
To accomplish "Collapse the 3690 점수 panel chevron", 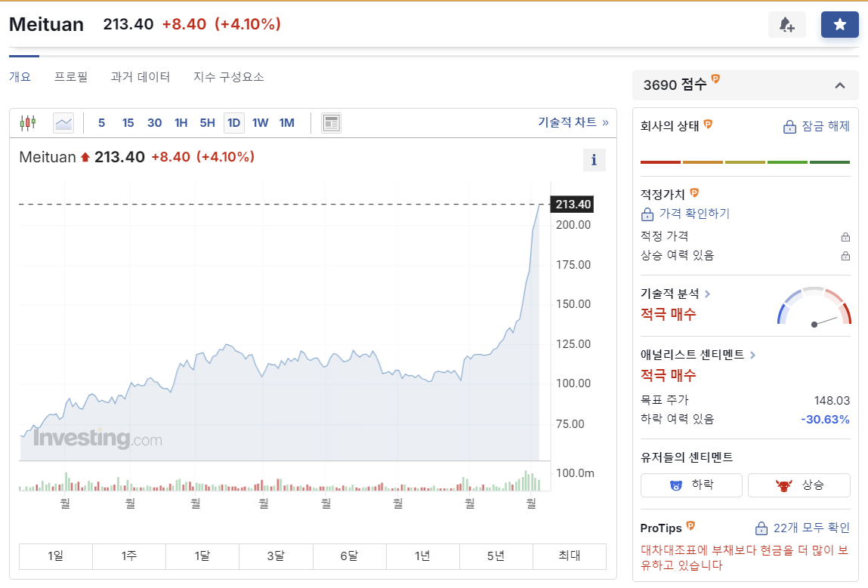I will point(839,85).
